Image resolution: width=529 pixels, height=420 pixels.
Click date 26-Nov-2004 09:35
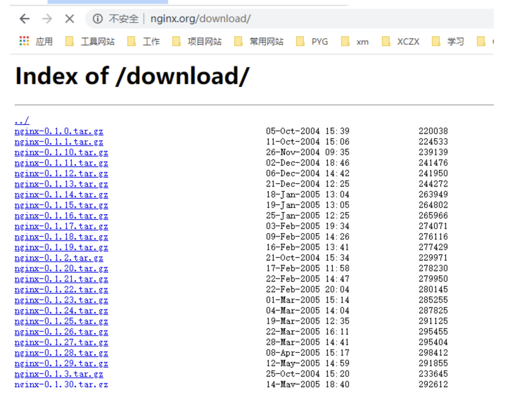click(x=308, y=152)
